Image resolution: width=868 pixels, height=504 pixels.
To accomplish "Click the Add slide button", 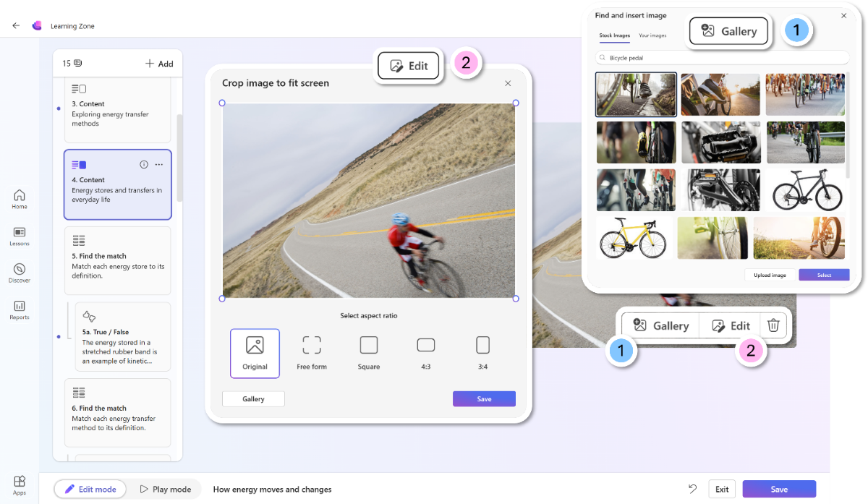I will pos(159,64).
